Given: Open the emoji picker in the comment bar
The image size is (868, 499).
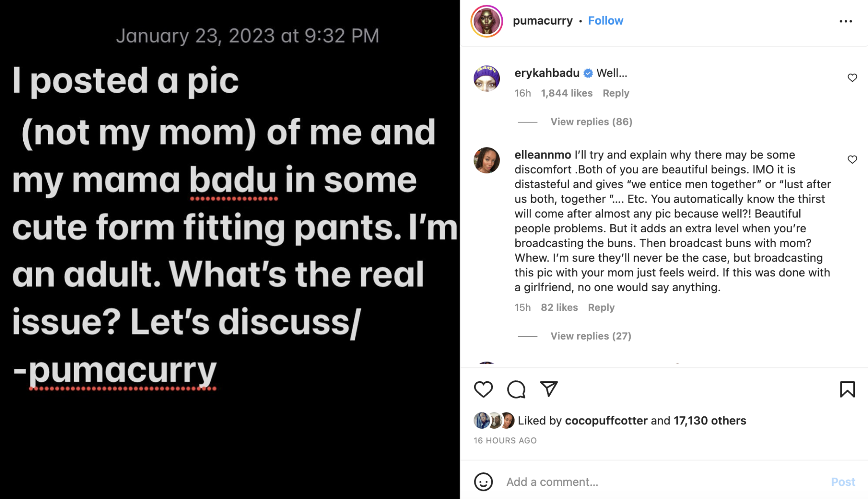Looking at the screenshot, I should click(x=483, y=482).
